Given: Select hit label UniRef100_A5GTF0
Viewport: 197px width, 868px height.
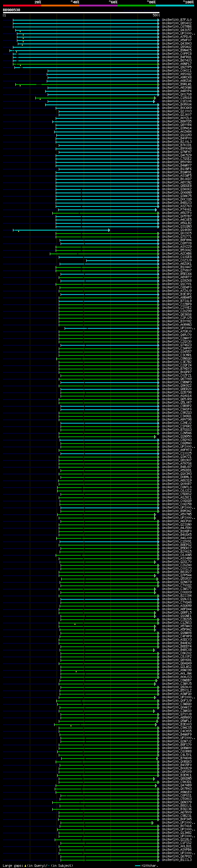Looking at the screenshot, I should [x=176, y=213].
